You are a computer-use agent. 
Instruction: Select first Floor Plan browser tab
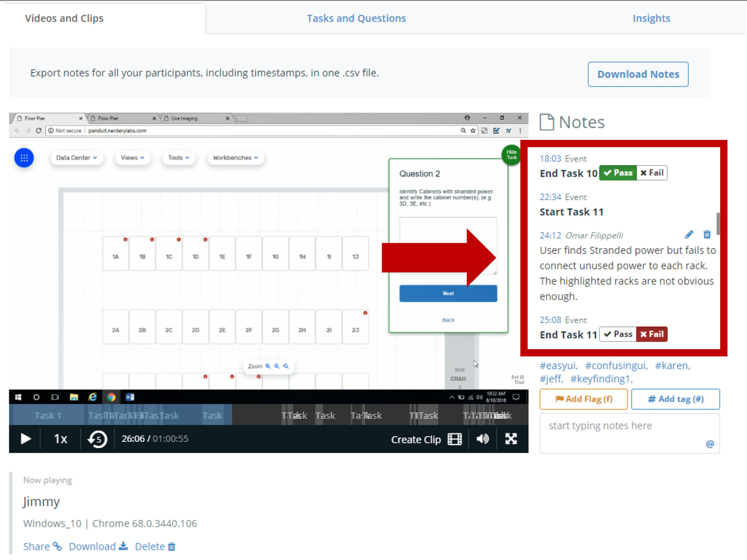tap(49, 118)
